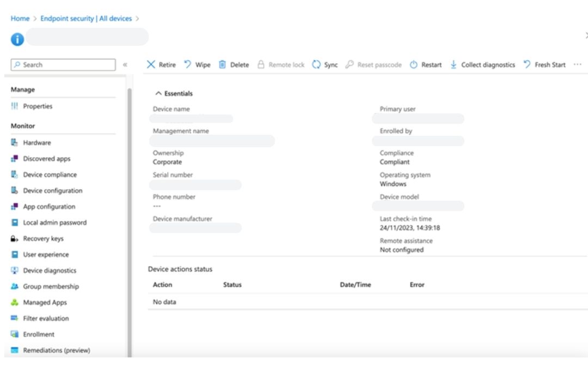Screen dimensions: 588x368
Task: Click the User experience icon
Action: (15, 254)
